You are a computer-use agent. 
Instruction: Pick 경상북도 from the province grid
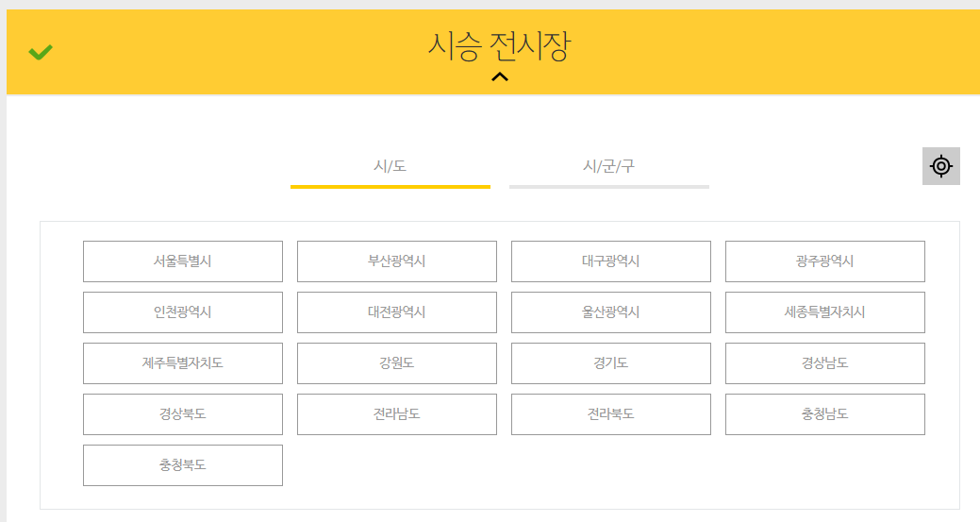coord(182,413)
